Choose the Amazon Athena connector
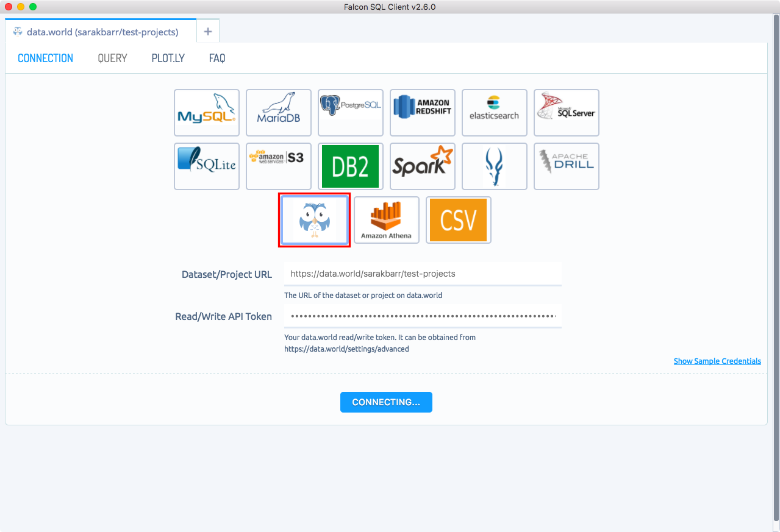The image size is (780, 532). tap(387, 220)
